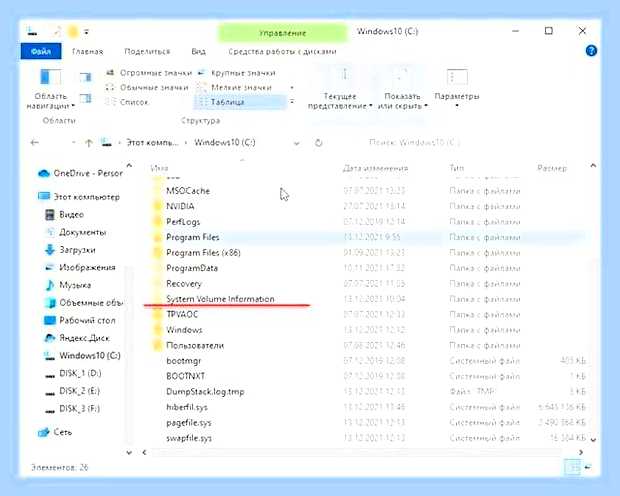Open Музыка in navigation pane
Viewport: 620px width, 496px height.
click(x=68, y=285)
